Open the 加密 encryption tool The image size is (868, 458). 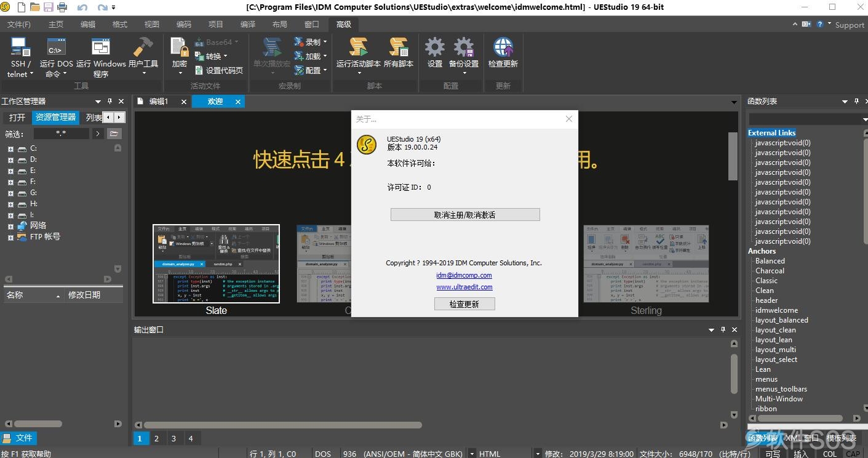pos(180,57)
